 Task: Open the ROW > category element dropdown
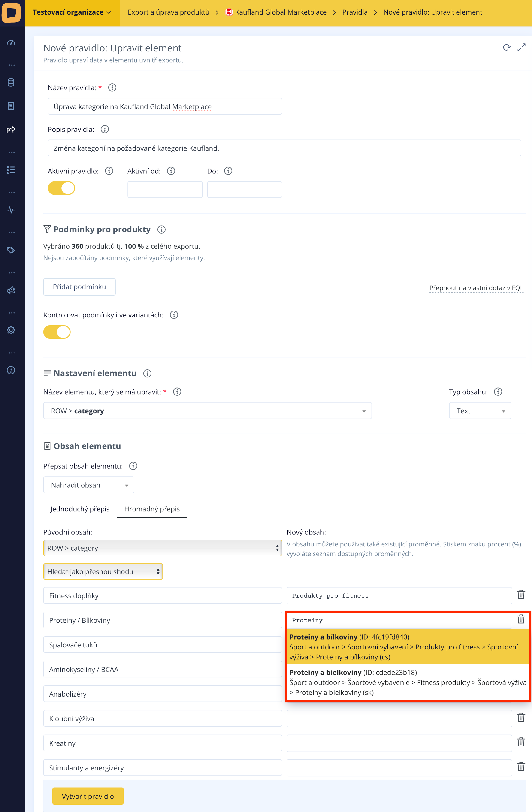[x=207, y=411]
